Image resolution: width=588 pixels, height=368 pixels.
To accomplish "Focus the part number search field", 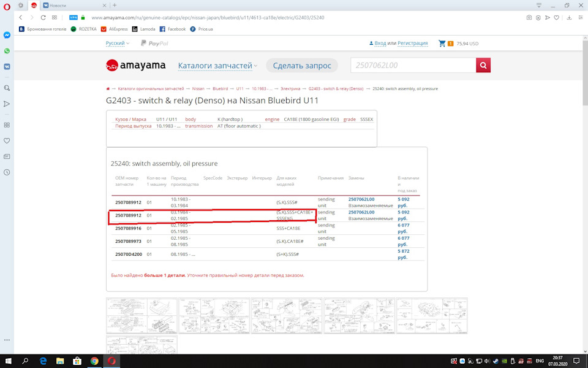I will pyautogui.click(x=413, y=66).
